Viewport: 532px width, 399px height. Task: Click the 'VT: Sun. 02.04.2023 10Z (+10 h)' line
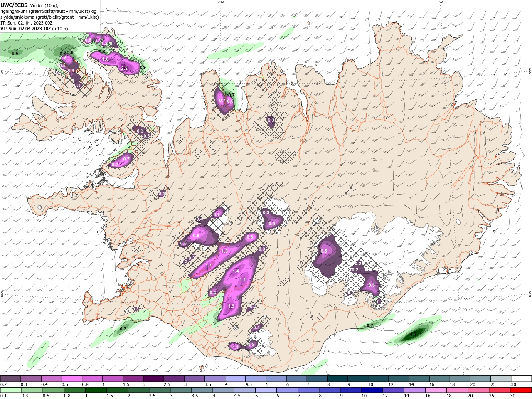pos(34,29)
